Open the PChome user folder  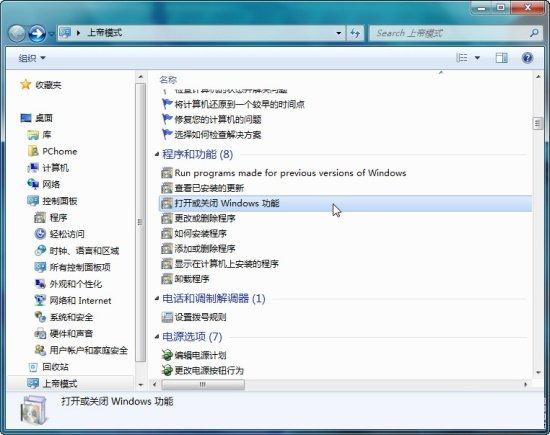coord(60,151)
